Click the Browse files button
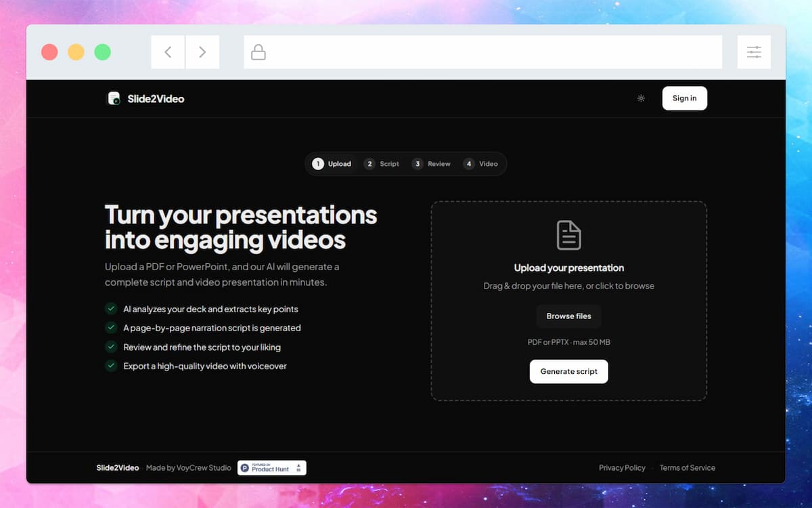This screenshot has width=812, height=508. point(569,316)
